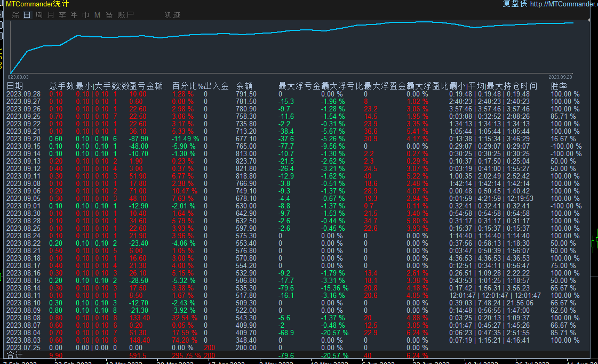598x364 pixels.
Task: Open the http://MTCommander link
Action: pos(564,4)
